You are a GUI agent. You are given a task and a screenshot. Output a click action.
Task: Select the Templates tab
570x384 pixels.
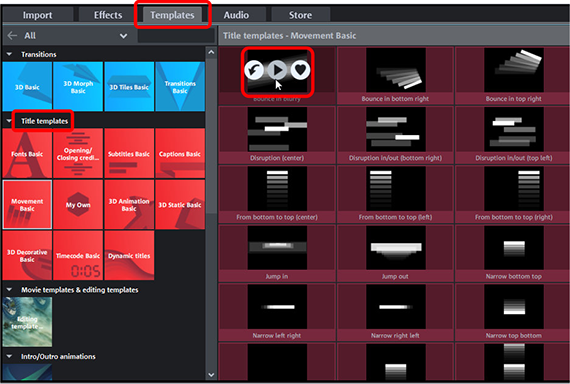coord(172,15)
